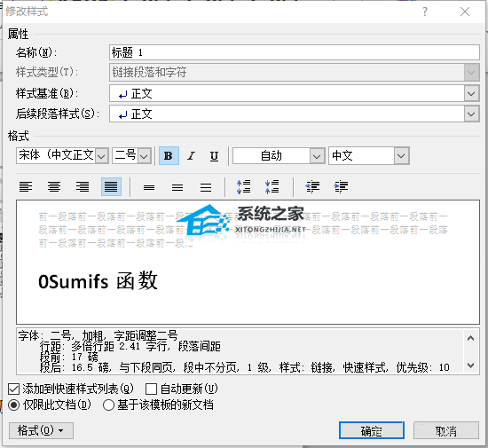This screenshot has width=488, height=448.
Task: Cancel with the 取消 button
Action: [x=446, y=430]
